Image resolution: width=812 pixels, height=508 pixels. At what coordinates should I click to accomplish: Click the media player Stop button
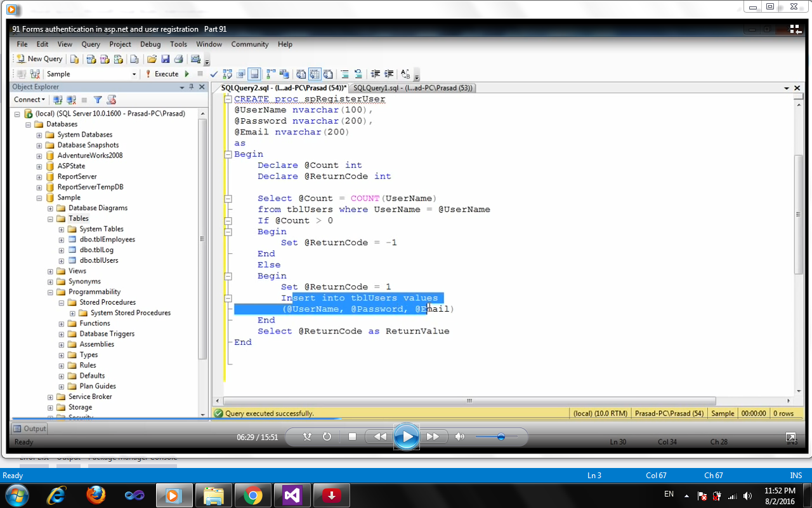(352, 437)
